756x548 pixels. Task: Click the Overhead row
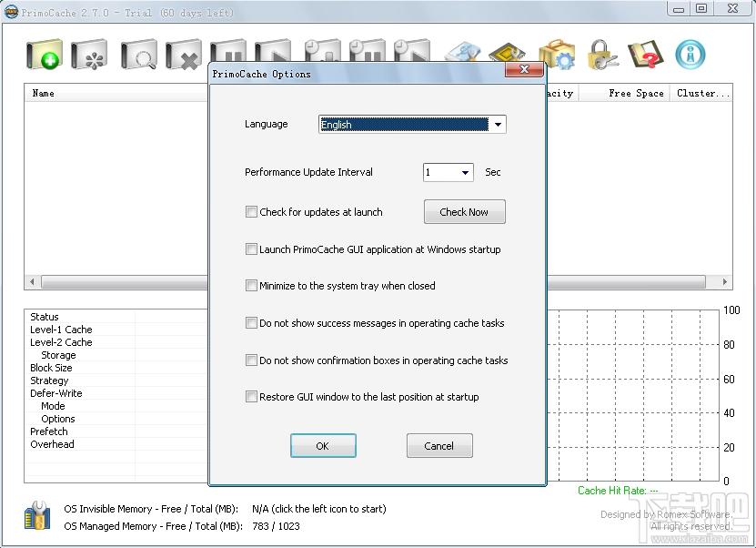(x=116, y=444)
